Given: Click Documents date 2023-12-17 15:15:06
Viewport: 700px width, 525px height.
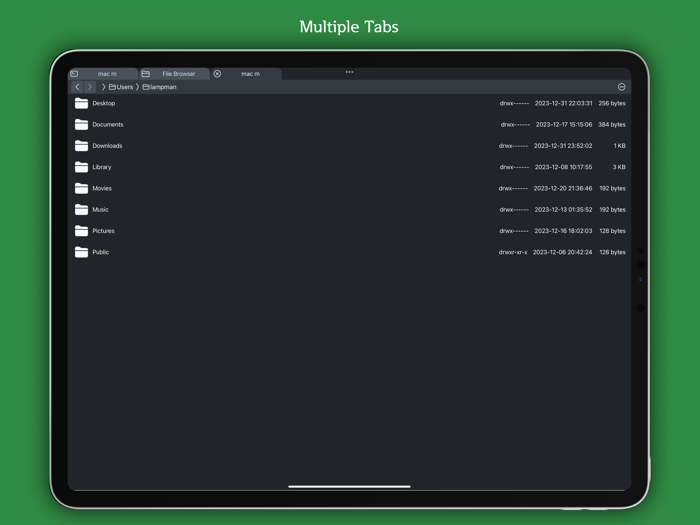Looking at the screenshot, I should click(x=564, y=125).
